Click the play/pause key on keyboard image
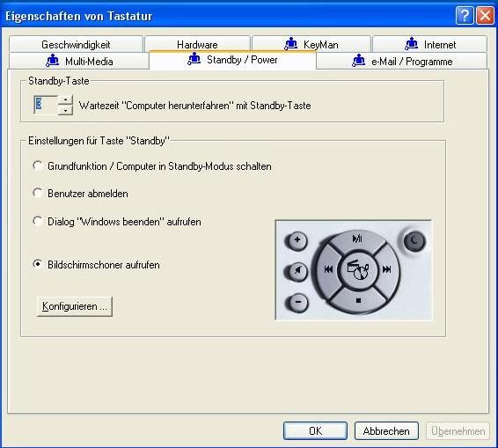 point(357,239)
